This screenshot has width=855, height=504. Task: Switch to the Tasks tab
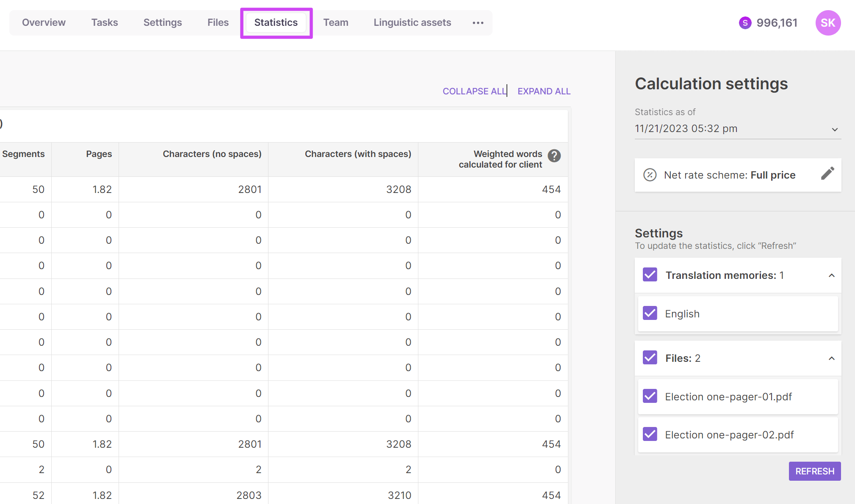[x=105, y=22]
